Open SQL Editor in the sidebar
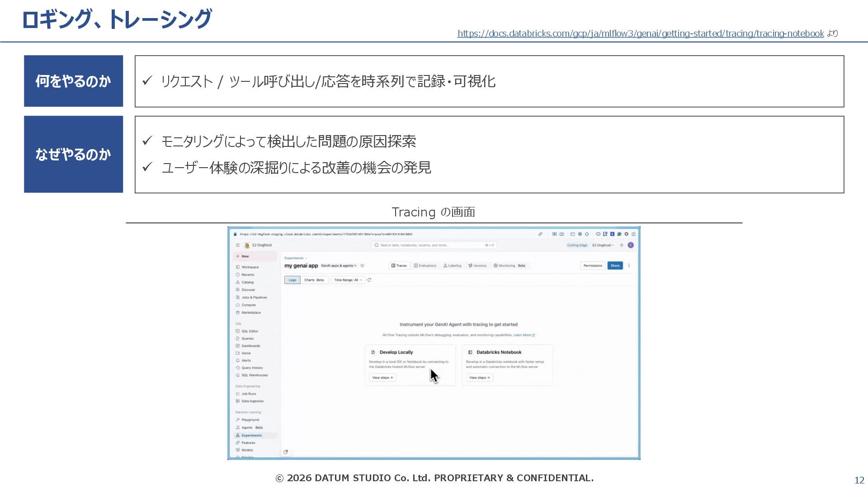The height and width of the screenshot is (488, 868). click(250, 331)
